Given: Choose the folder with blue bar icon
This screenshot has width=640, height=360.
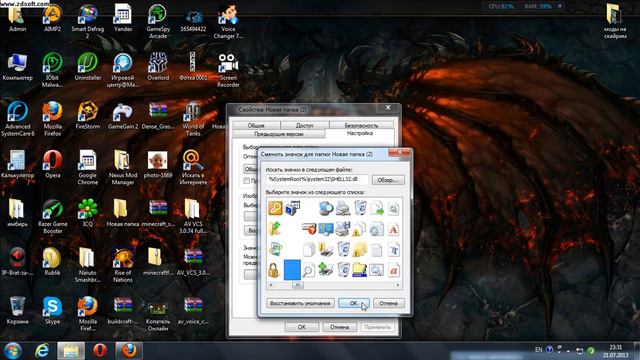Looking at the screenshot, I should click(x=360, y=270).
